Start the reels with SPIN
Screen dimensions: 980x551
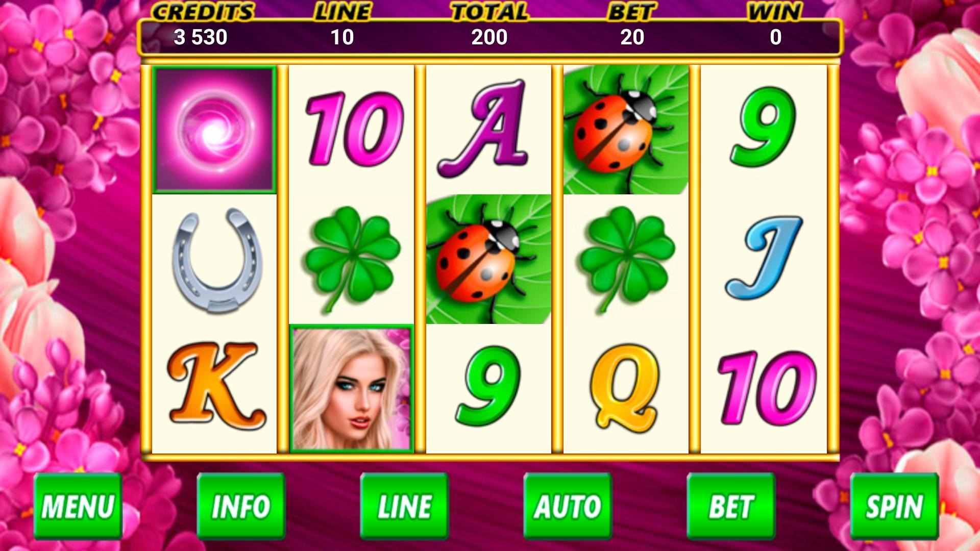(x=894, y=506)
